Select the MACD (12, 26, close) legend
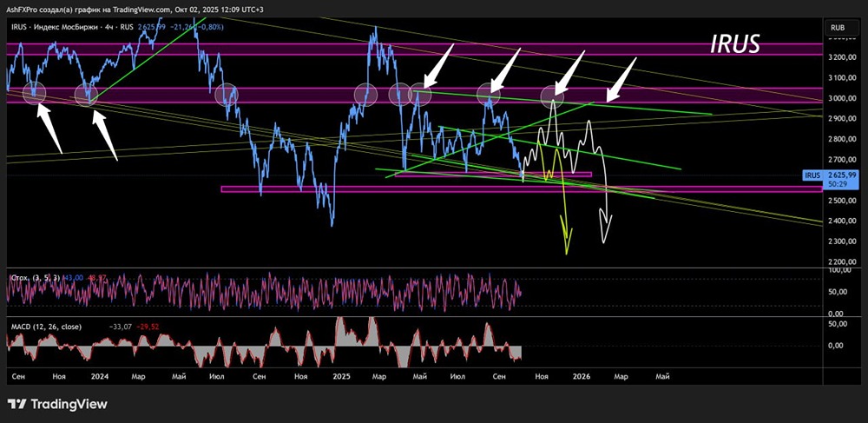The height and width of the screenshot is (423, 868). (x=47, y=327)
